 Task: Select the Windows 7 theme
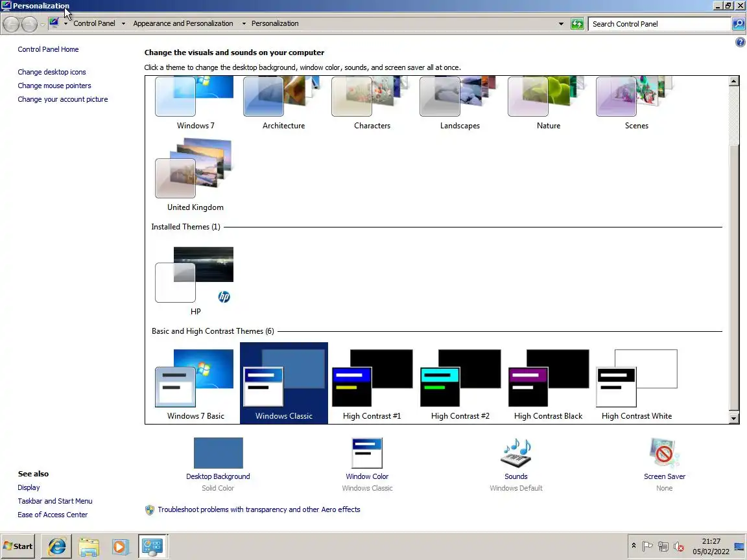195,103
